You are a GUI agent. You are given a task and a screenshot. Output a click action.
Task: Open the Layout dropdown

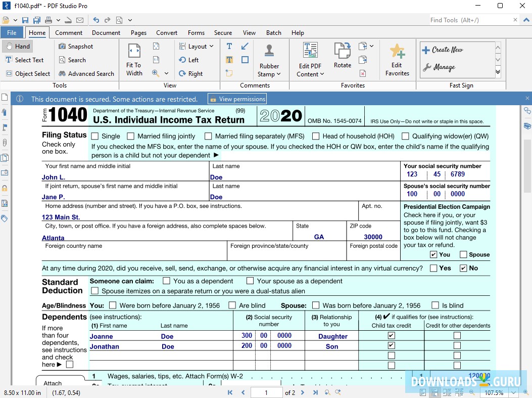197,46
